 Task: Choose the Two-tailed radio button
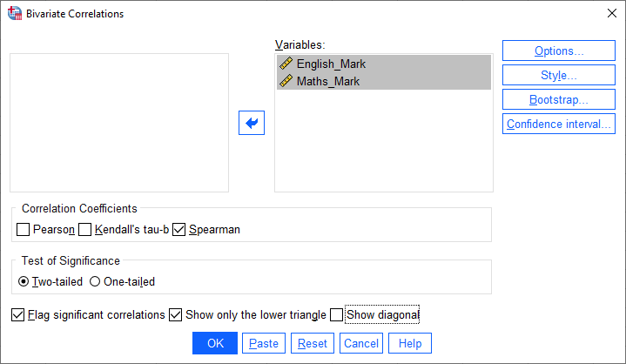coord(24,281)
